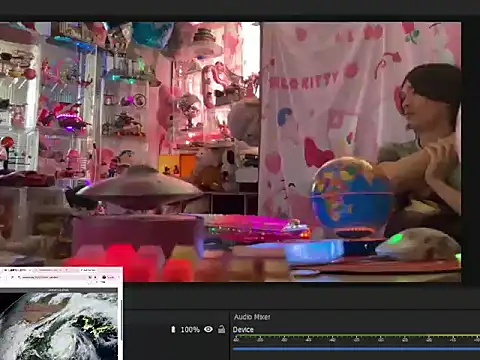The height and width of the screenshot is (360, 480).
Task: Toggle visibility with the eye icon
Action: click(x=208, y=329)
